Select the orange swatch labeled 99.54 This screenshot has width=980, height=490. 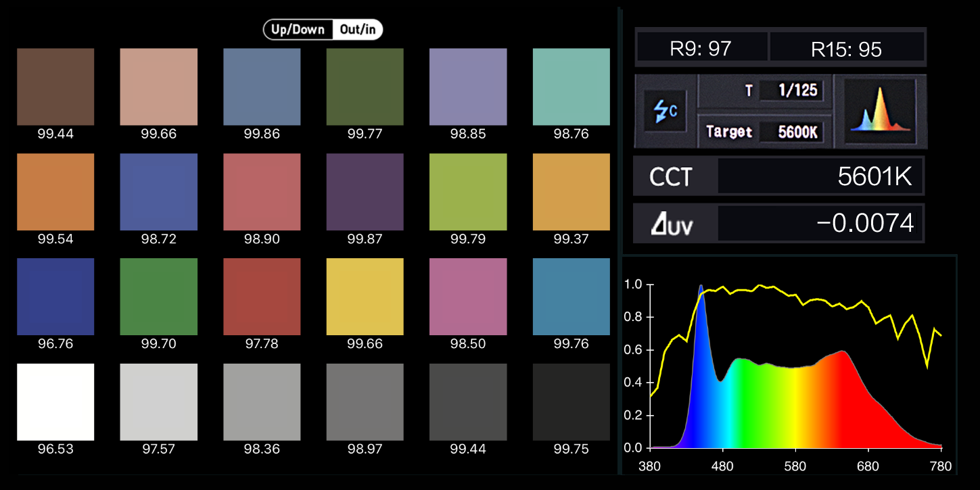pos(55,192)
